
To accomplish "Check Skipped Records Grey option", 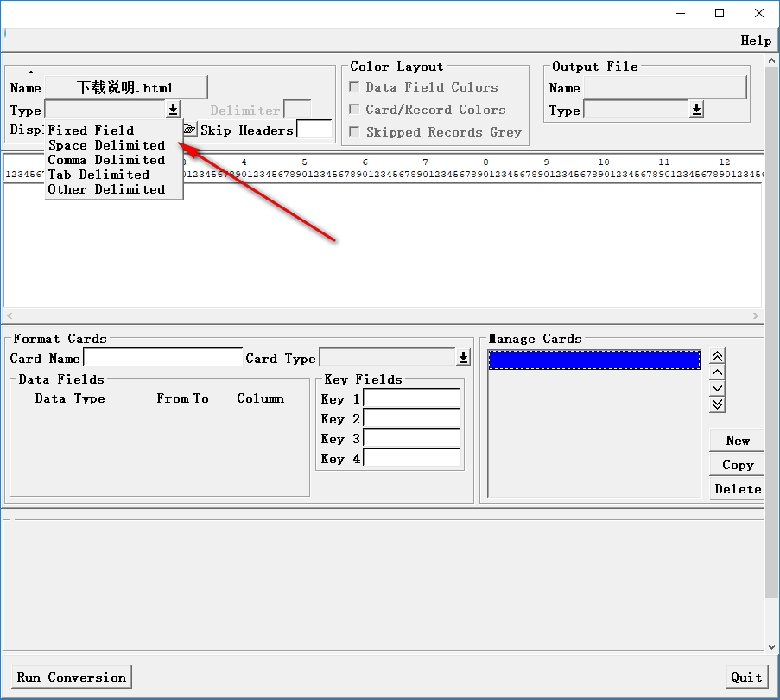I will click(354, 132).
